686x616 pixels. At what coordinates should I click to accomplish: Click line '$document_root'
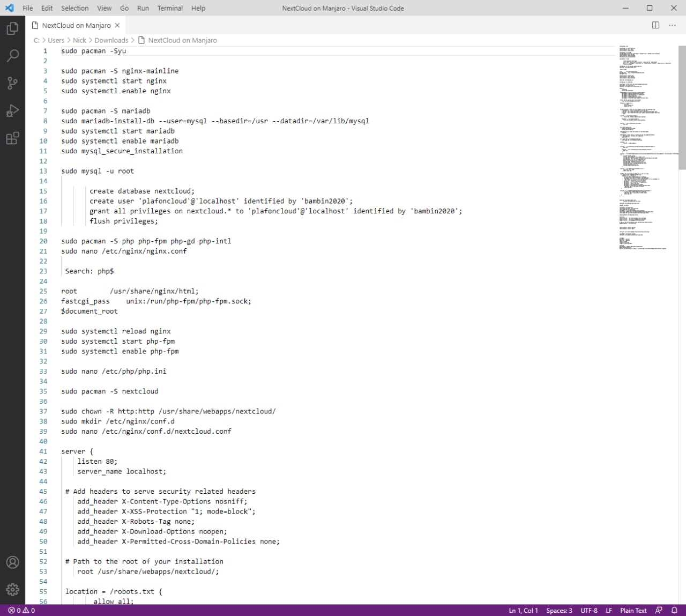pos(89,311)
